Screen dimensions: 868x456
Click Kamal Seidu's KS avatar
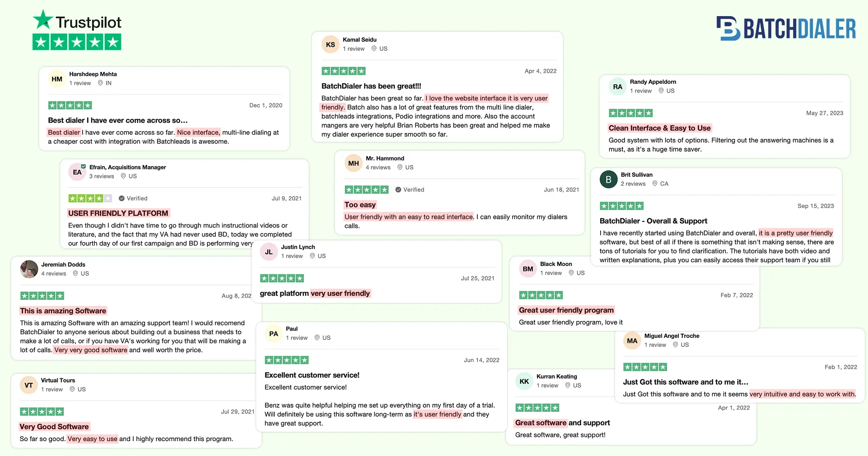pyautogui.click(x=330, y=45)
